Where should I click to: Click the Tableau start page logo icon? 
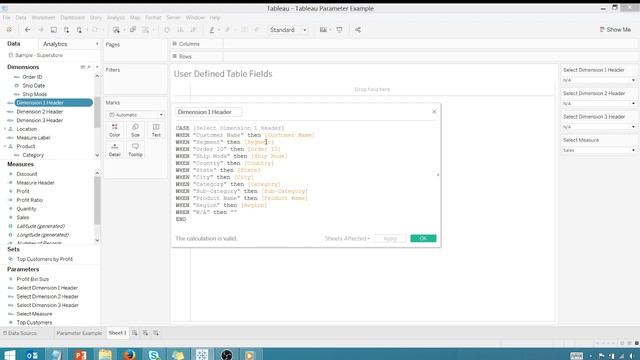[x=9, y=30]
